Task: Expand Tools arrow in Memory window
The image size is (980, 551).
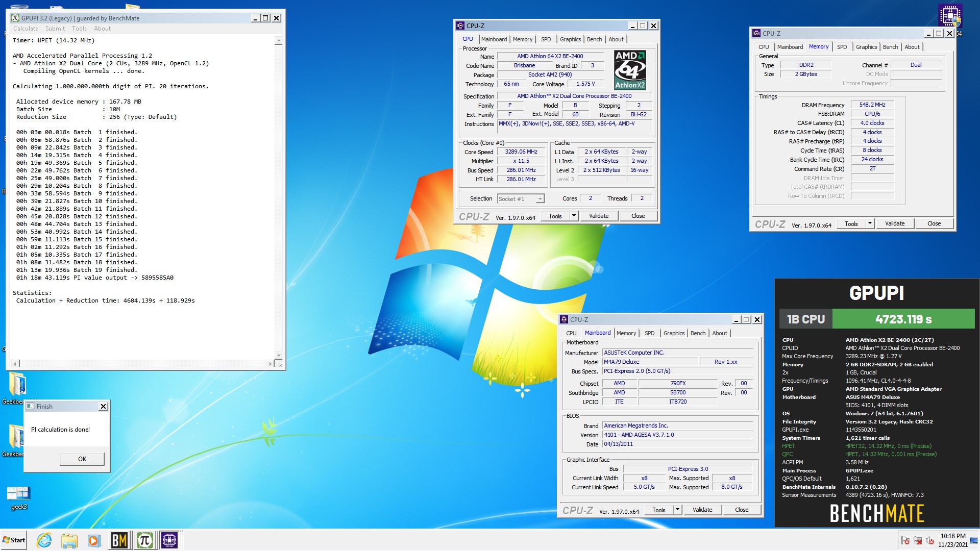Action: point(870,223)
